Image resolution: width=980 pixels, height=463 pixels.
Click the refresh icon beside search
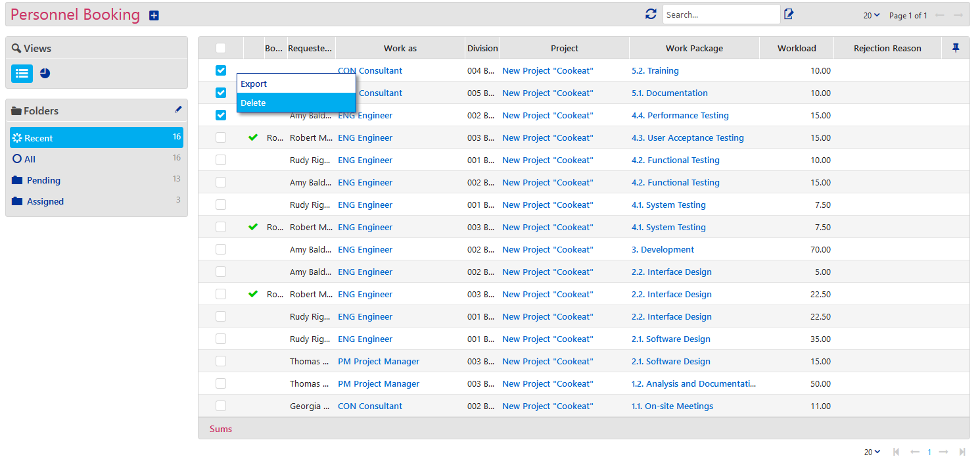click(x=651, y=14)
